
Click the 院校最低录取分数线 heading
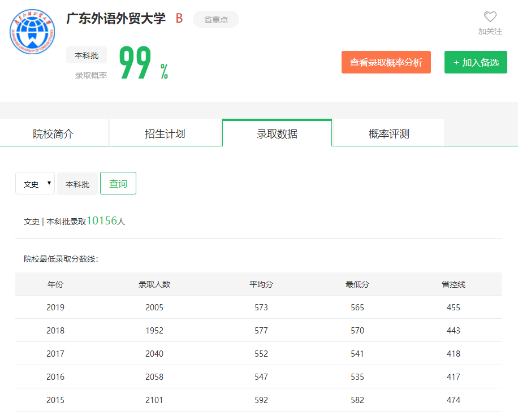click(x=61, y=259)
